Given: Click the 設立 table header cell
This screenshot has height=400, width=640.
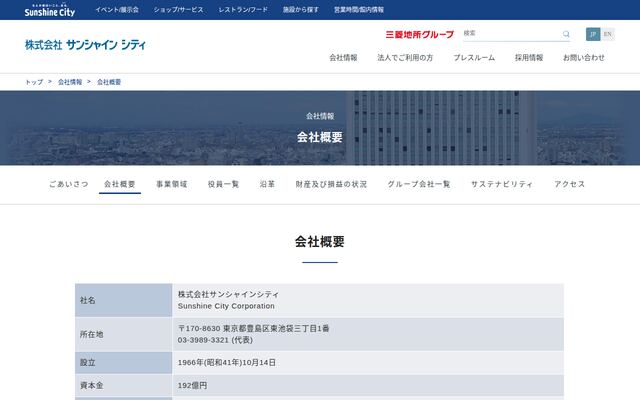Looking at the screenshot, I should (124, 362).
